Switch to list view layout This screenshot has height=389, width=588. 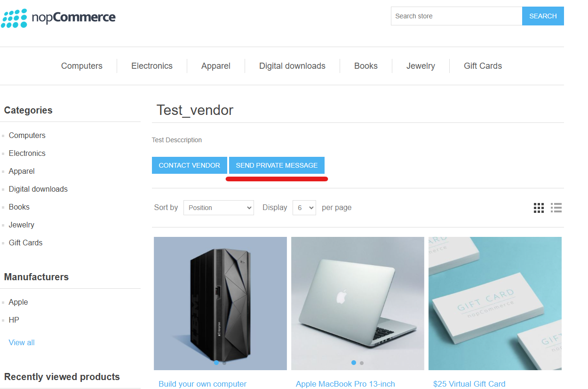pyautogui.click(x=556, y=208)
